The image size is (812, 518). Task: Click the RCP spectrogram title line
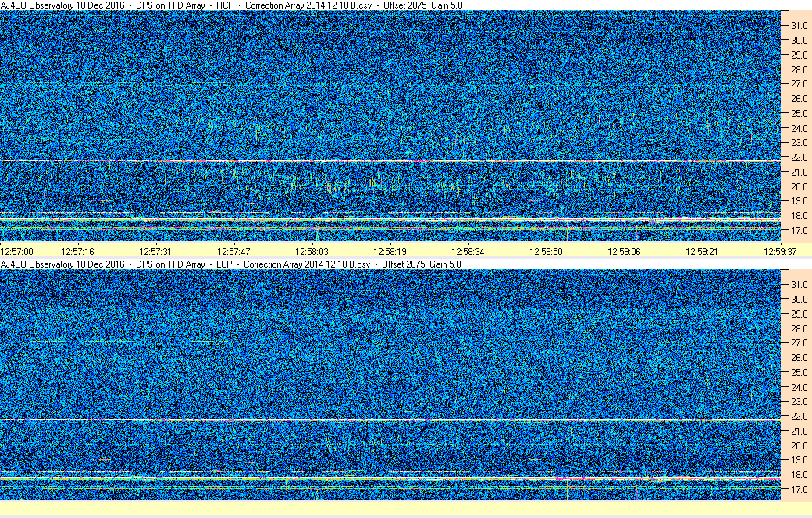pos(231,5)
